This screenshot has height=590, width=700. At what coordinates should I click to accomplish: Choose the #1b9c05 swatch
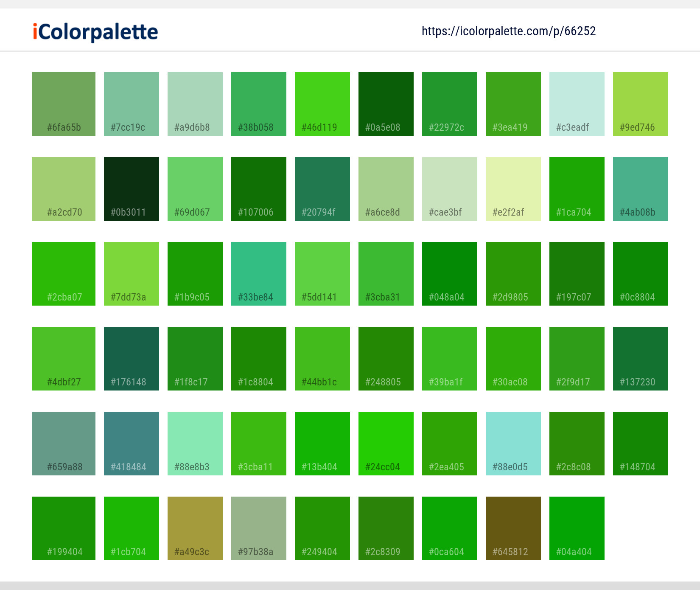coord(195,274)
